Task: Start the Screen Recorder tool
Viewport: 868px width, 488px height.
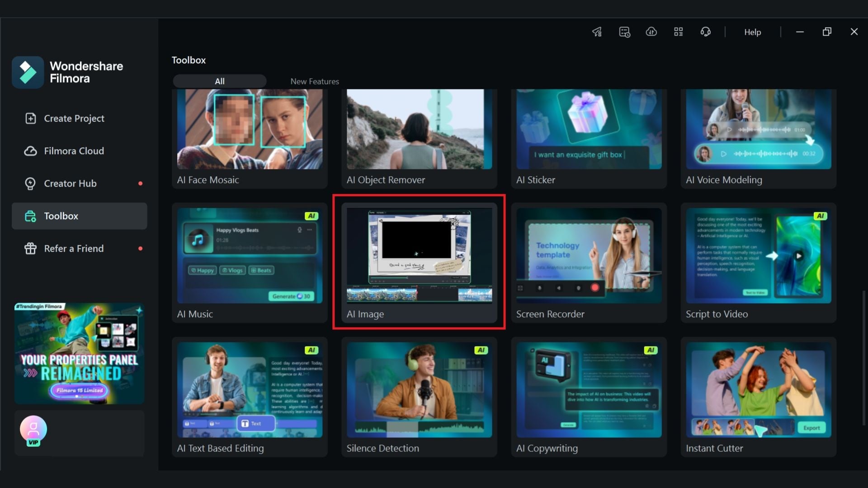Action: pyautogui.click(x=589, y=255)
